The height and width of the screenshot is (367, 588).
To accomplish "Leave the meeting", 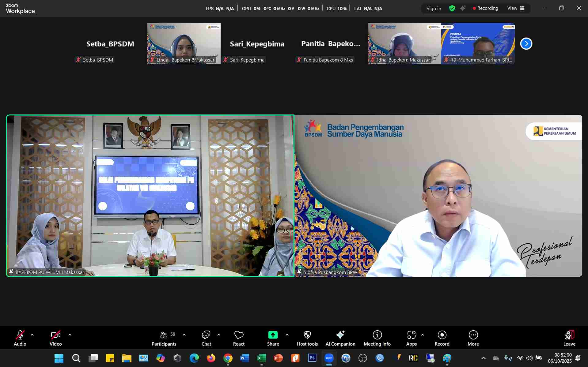I will click(x=569, y=338).
